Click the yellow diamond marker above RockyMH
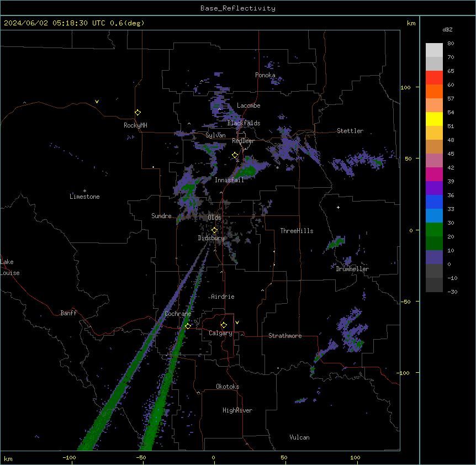This screenshot has width=476, height=465. pyautogui.click(x=137, y=112)
